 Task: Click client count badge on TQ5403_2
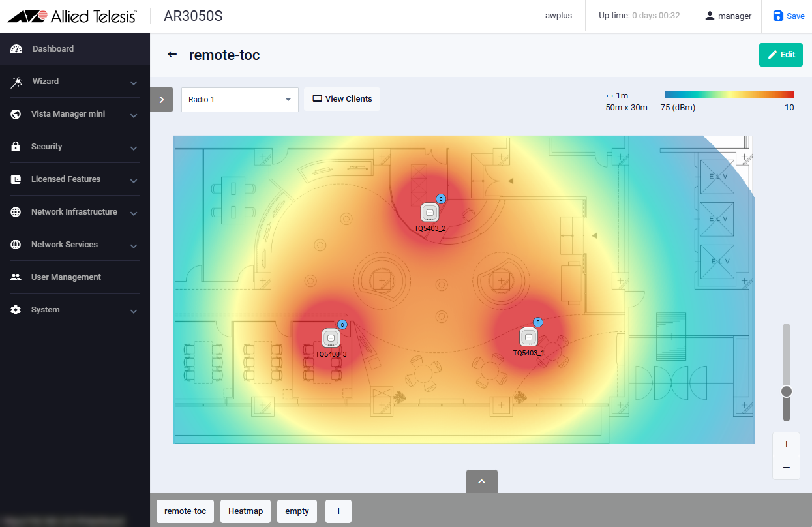440,198
